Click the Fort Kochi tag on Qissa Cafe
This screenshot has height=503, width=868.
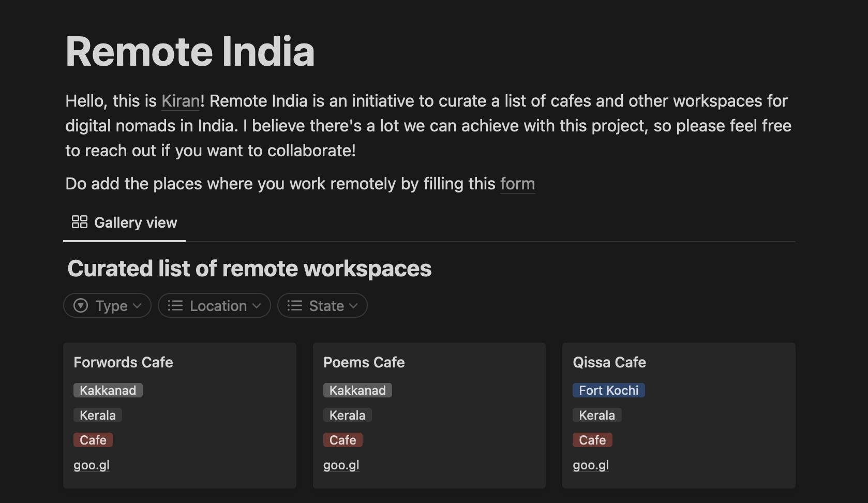coord(609,390)
